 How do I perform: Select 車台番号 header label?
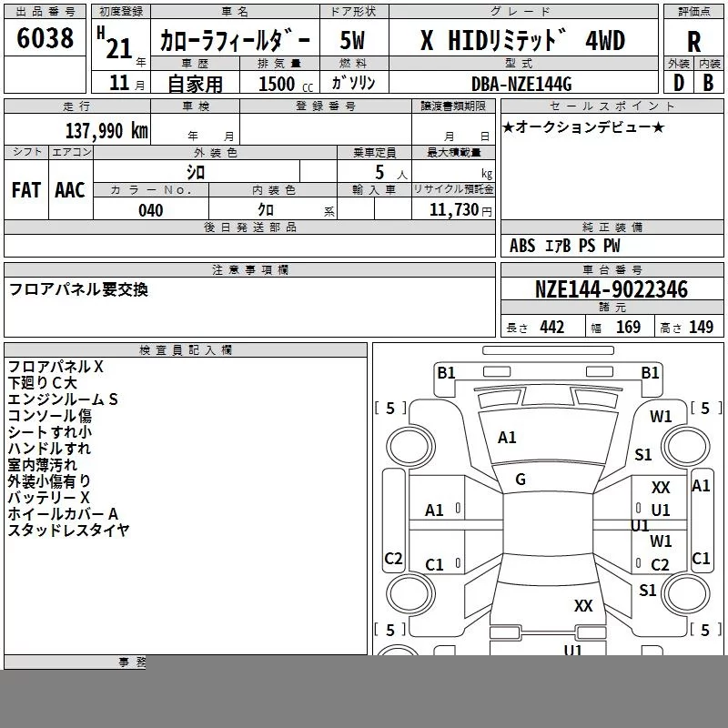(612, 269)
